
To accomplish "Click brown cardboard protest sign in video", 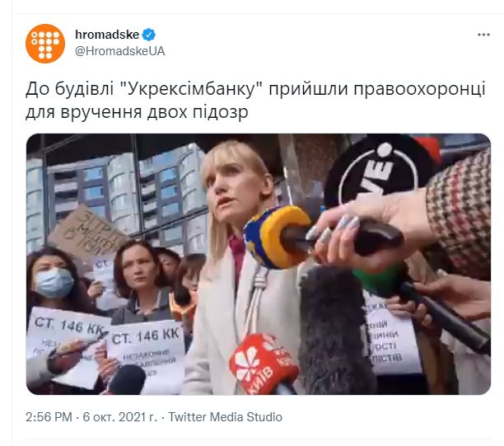I will pyautogui.click(x=86, y=233).
